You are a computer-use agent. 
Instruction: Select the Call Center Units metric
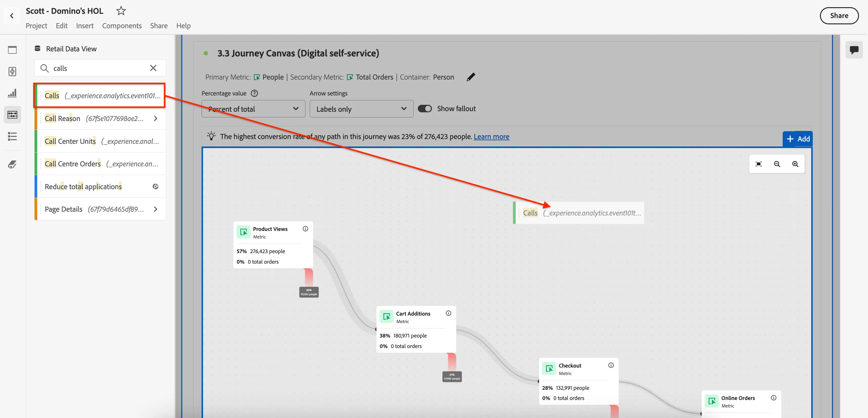coord(100,141)
